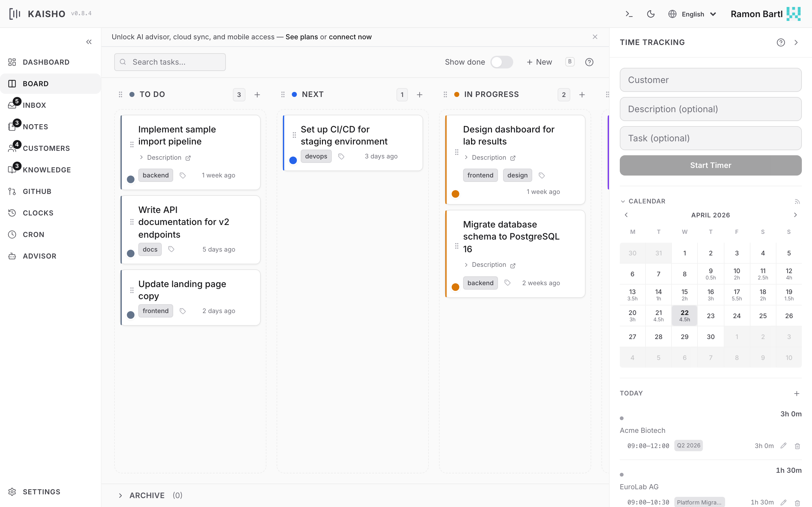Add a time entry for Today
Viewport: 812px width, 507px height.
click(x=796, y=393)
